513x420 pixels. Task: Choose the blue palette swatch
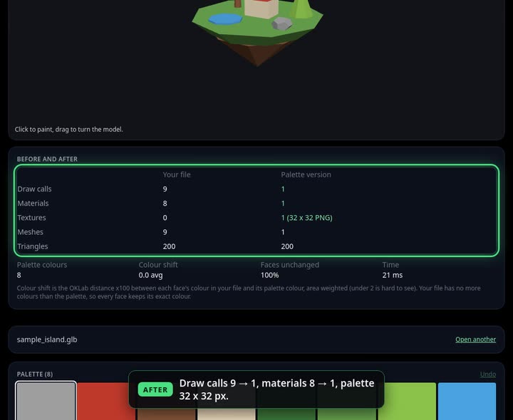pos(467,401)
